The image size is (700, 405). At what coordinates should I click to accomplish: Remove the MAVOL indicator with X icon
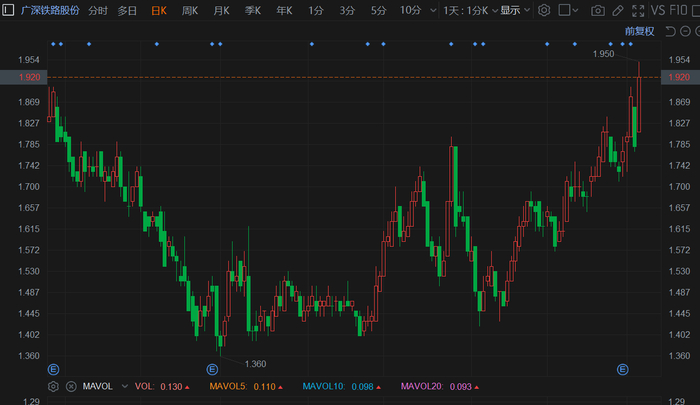click(x=71, y=386)
